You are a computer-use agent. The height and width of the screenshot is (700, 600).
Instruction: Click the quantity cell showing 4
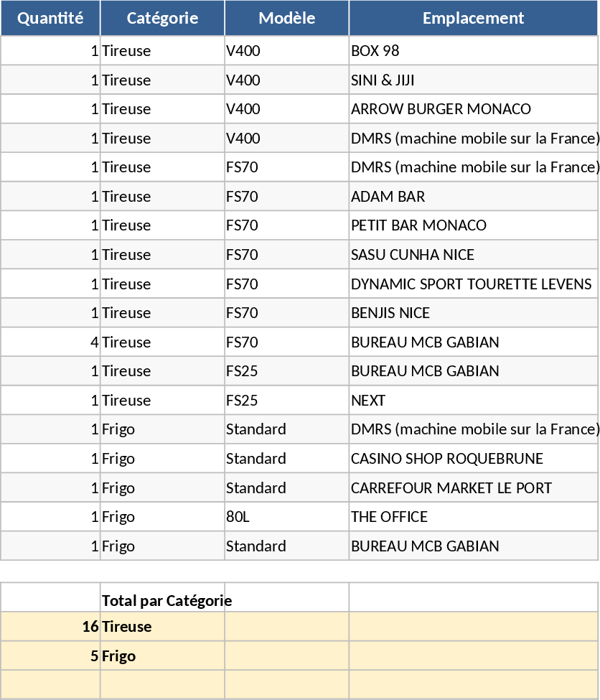pyautogui.click(x=51, y=342)
